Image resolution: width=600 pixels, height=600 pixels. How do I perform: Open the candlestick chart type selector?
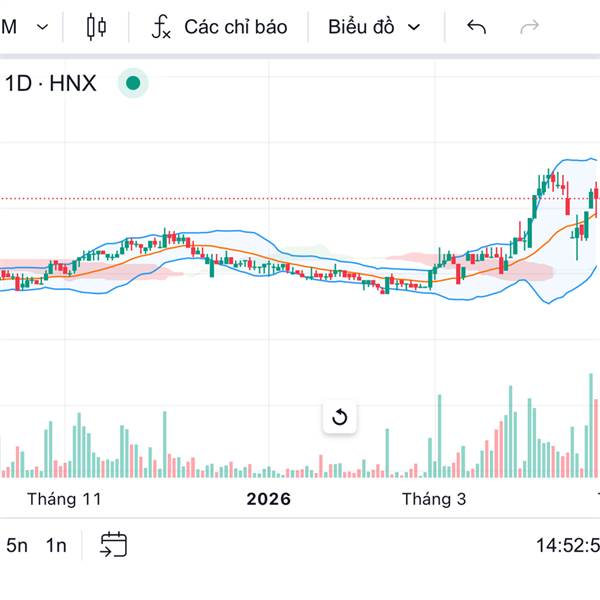tap(96, 27)
